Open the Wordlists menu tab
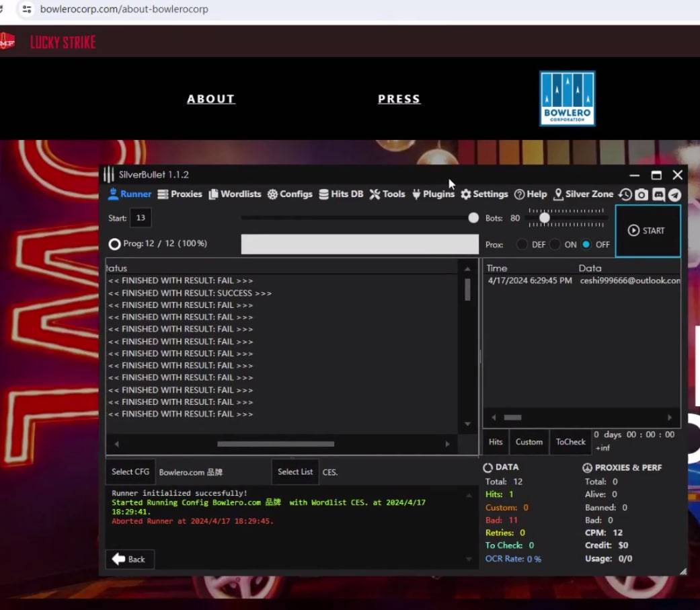Viewport: 700px width, 610px height. click(x=235, y=194)
